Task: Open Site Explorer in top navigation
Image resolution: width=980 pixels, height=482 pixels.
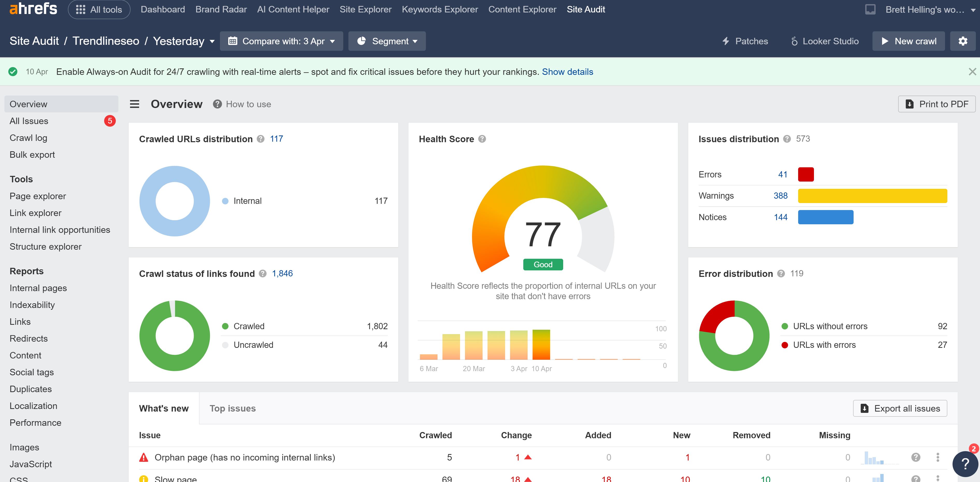Action: 365,10
